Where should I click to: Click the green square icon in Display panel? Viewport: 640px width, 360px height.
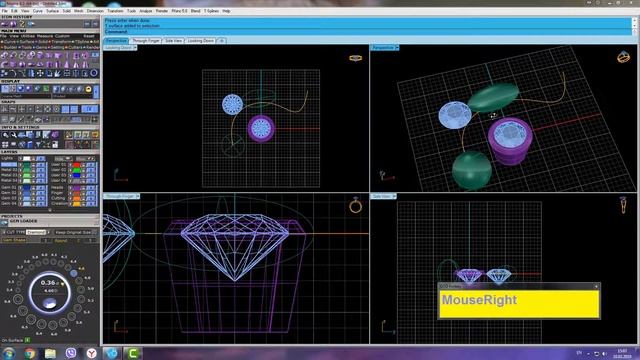tap(46, 89)
